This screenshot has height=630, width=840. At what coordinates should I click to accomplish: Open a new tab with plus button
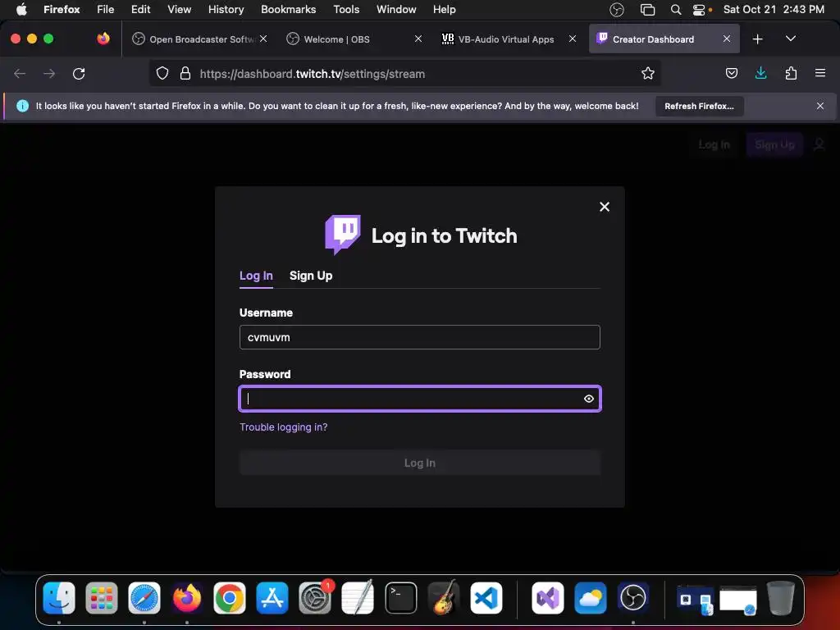click(757, 39)
